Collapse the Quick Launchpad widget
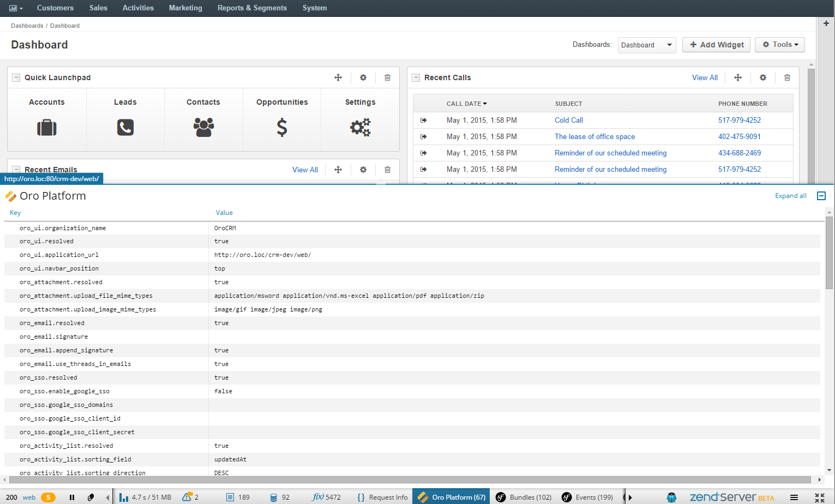The image size is (835, 504). 16,77
